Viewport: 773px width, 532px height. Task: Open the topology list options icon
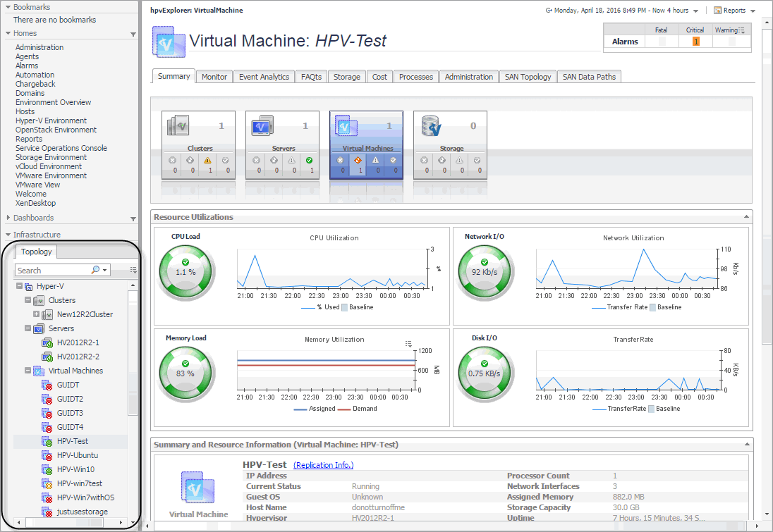coord(133,270)
